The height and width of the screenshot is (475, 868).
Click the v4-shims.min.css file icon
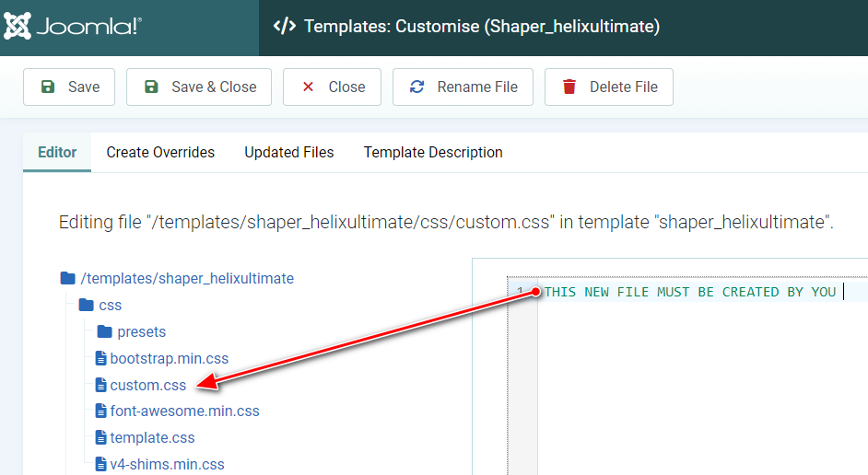(100, 464)
